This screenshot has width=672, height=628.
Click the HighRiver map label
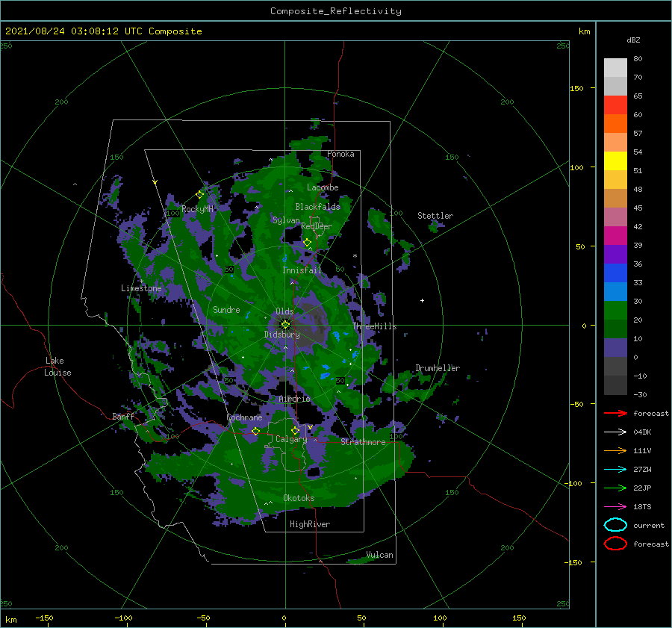(x=310, y=524)
